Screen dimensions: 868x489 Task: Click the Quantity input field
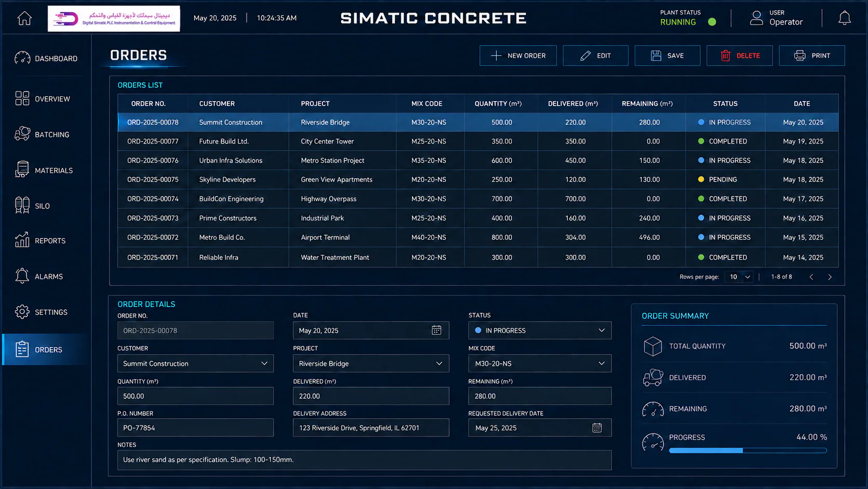click(x=195, y=396)
